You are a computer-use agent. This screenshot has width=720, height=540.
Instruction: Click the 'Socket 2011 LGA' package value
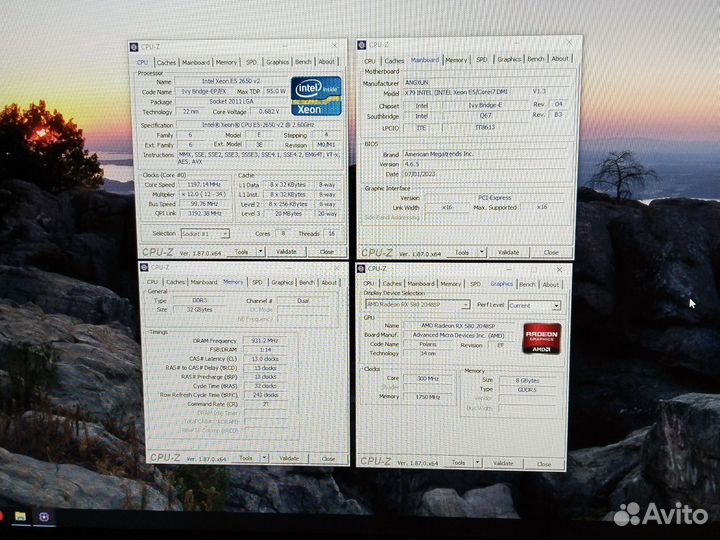point(231,101)
